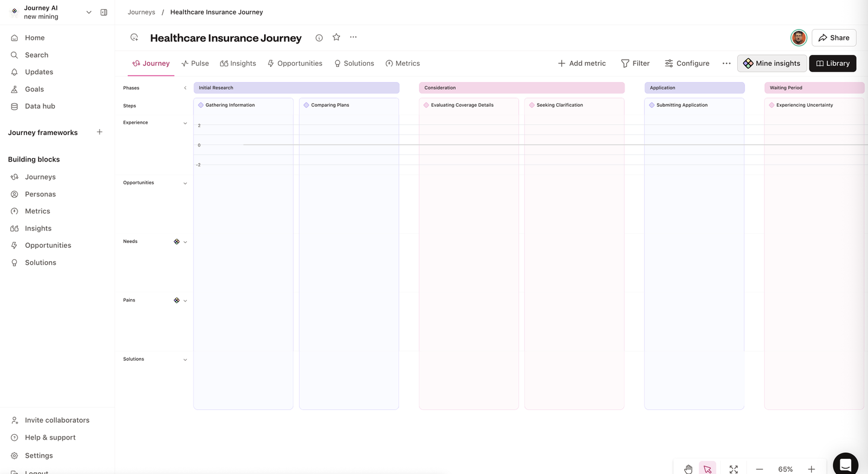
Task: Open Data hub in the sidebar
Action: tap(40, 106)
